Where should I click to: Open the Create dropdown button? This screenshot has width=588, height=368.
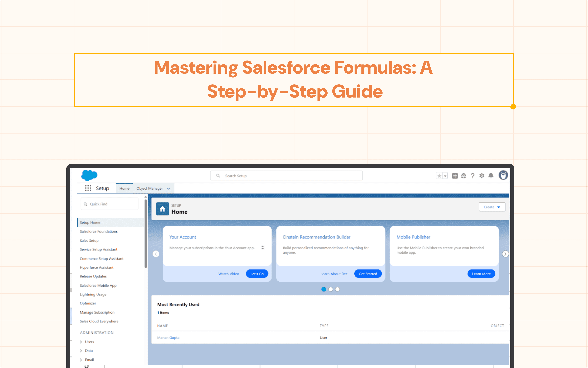tap(492, 207)
